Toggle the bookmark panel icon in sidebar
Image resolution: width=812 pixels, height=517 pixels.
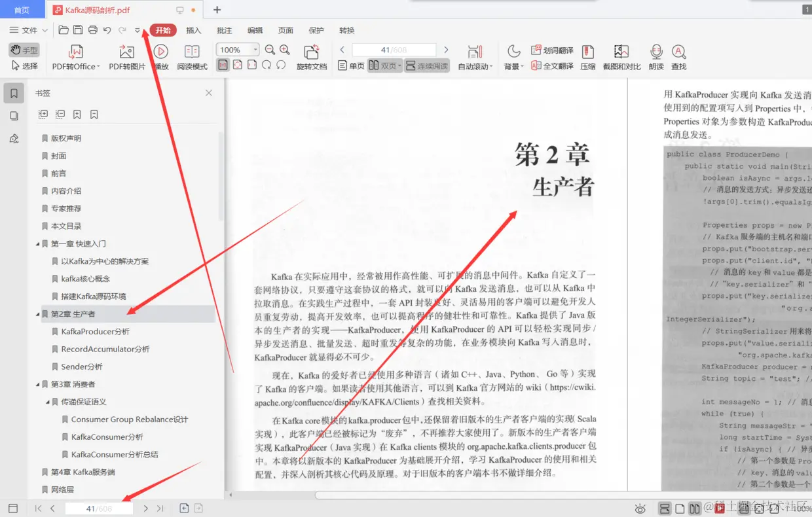[x=14, y=94]
